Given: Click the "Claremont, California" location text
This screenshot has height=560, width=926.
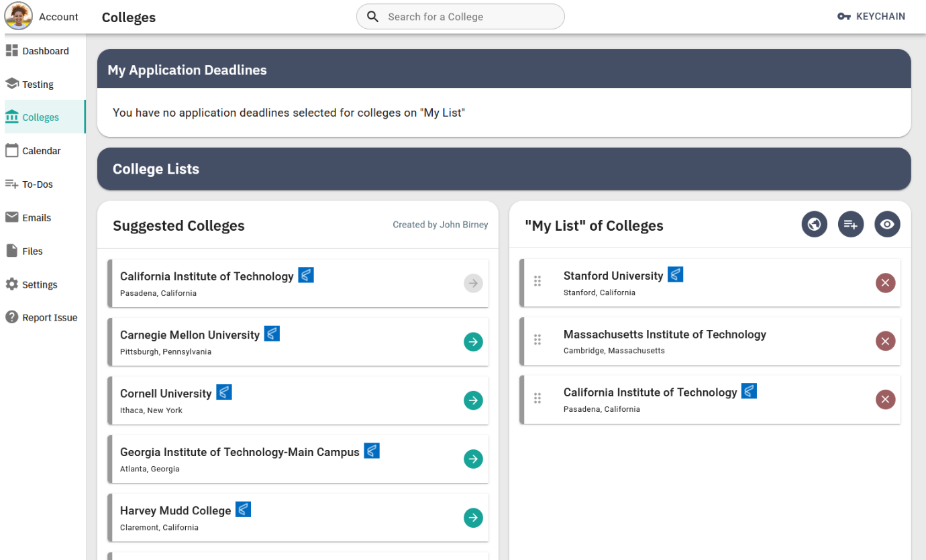Looking at the screenshot, I should (159, 527).
